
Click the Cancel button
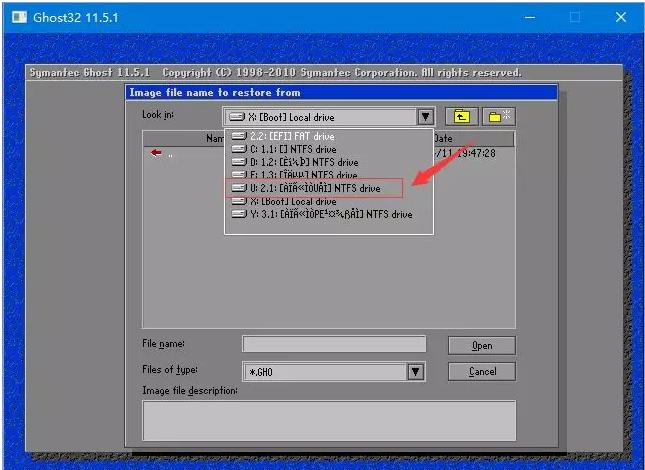481,372
